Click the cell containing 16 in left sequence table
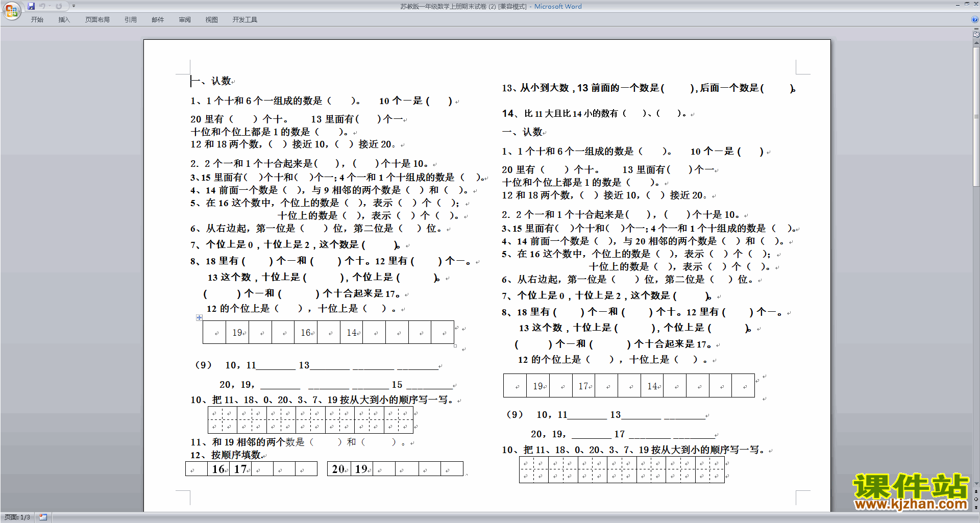This screenshot has height=523, width=980. (306, 332)
